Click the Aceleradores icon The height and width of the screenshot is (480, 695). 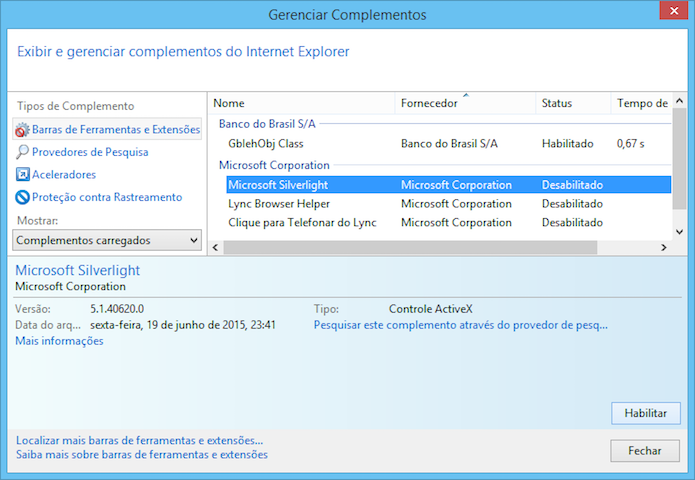[22, 175]
